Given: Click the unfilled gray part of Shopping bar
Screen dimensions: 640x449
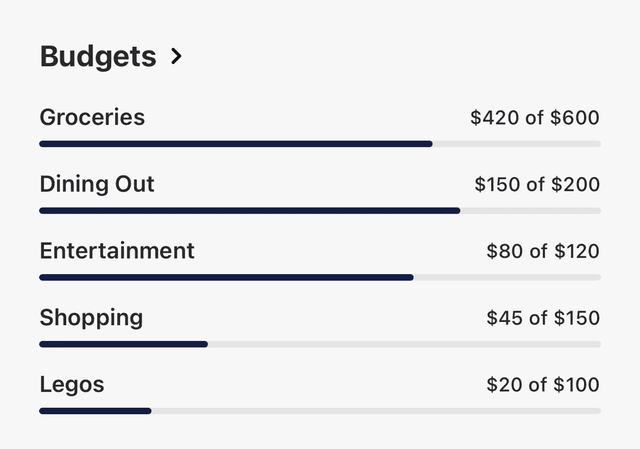Looking at the screenshot, I should tap(404, 344).
